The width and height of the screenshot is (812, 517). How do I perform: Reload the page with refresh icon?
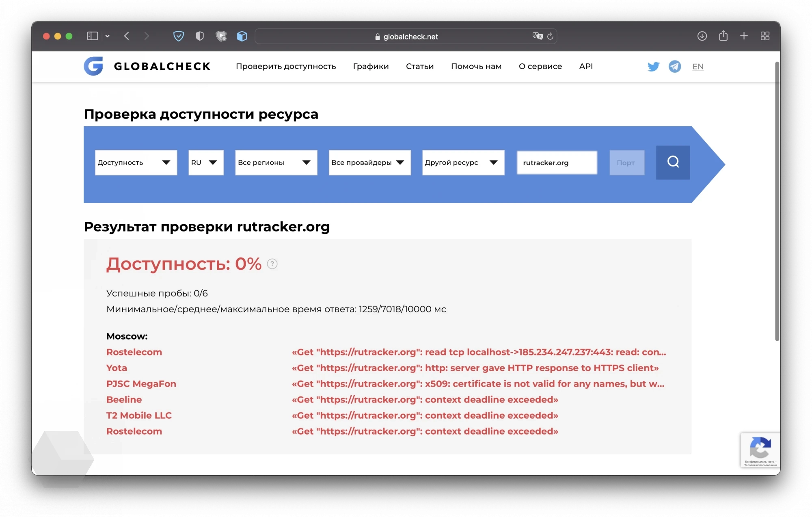point(550,36)
